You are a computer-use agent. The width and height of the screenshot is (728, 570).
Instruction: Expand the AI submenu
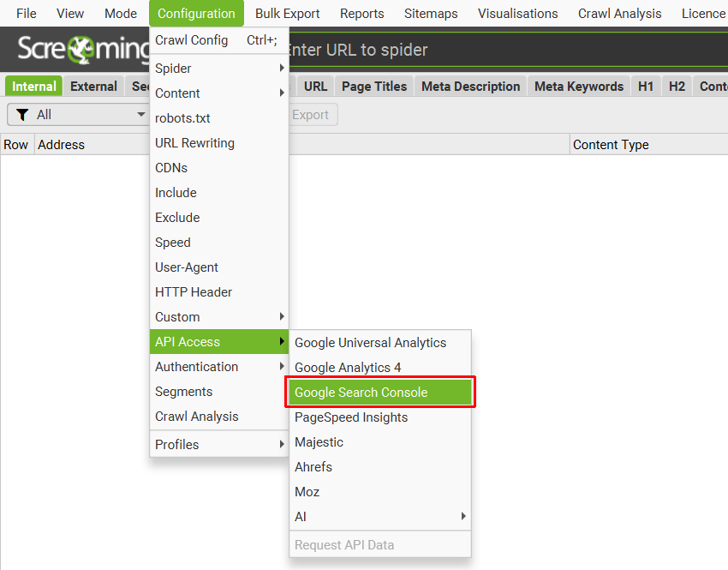coord(301,516)
